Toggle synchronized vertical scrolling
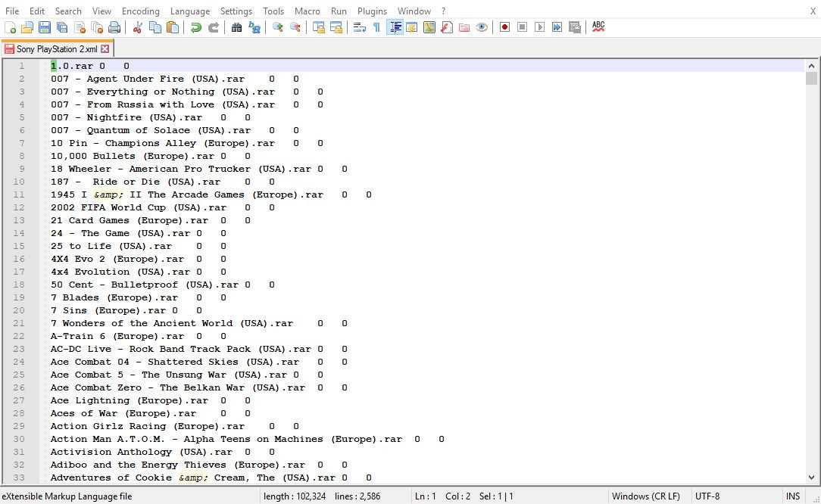The width and height of the screenshot is (821, 504). point(318,27)
